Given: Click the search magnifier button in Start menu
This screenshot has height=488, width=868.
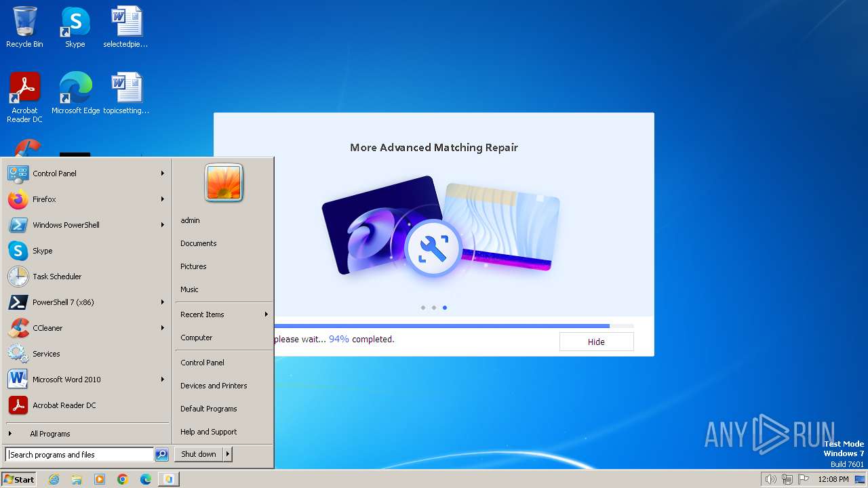Looking at the screenshot, I should 161,455.
